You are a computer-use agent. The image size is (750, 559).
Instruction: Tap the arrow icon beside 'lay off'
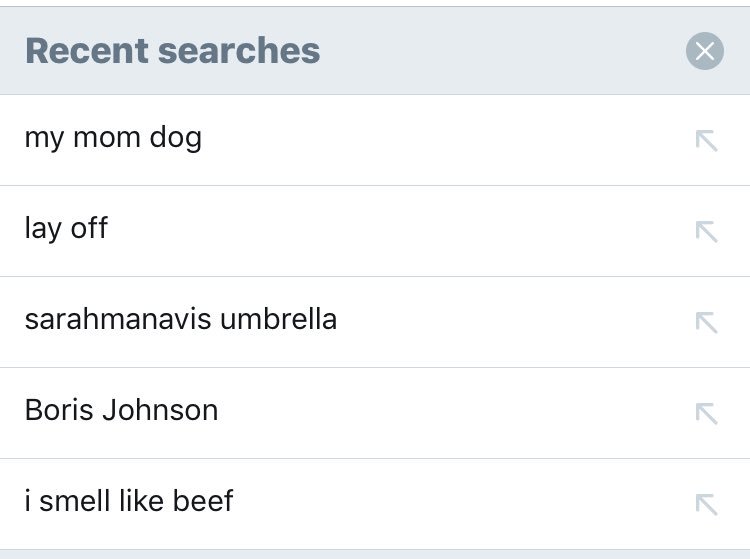point(706,232)
